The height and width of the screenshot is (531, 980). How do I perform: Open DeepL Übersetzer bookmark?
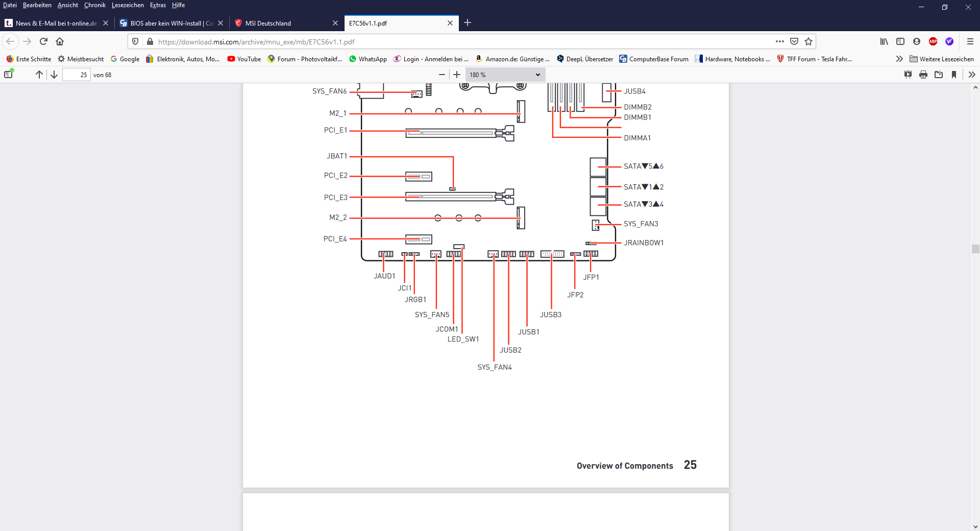(x=585, y=59)
